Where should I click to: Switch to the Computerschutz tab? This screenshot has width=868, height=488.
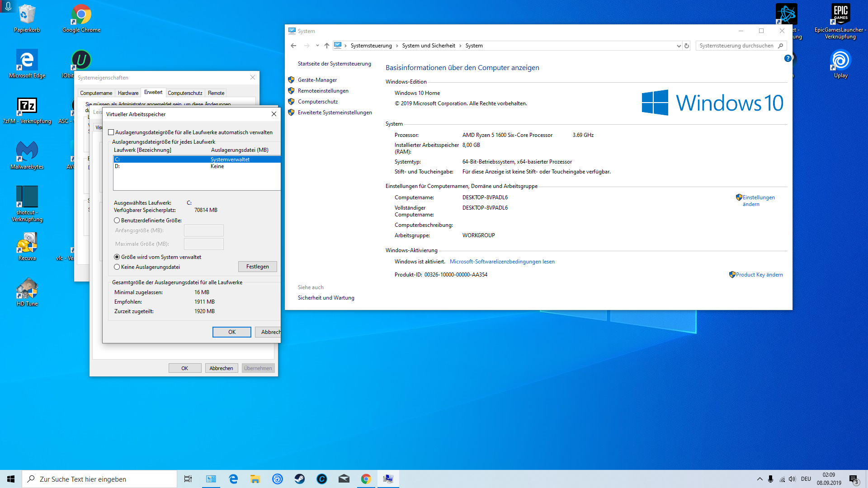pos(185,93)
